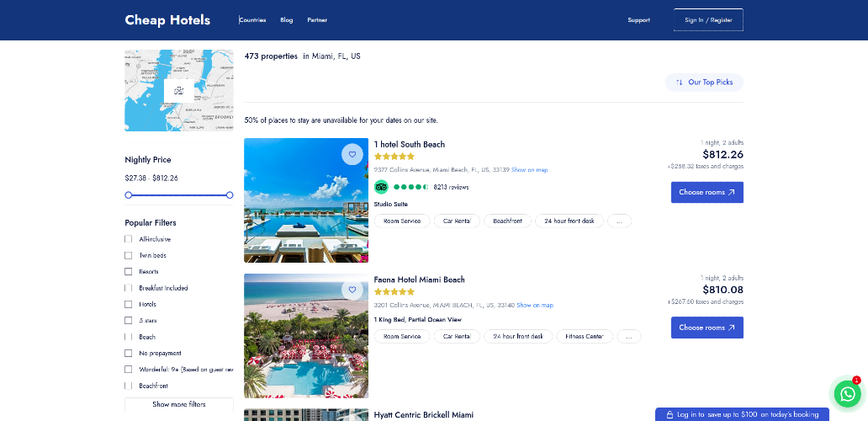Click Room Service tag for 1 hotel South Beach
Screen dimensions: 868x421
(x=402, y=221)
